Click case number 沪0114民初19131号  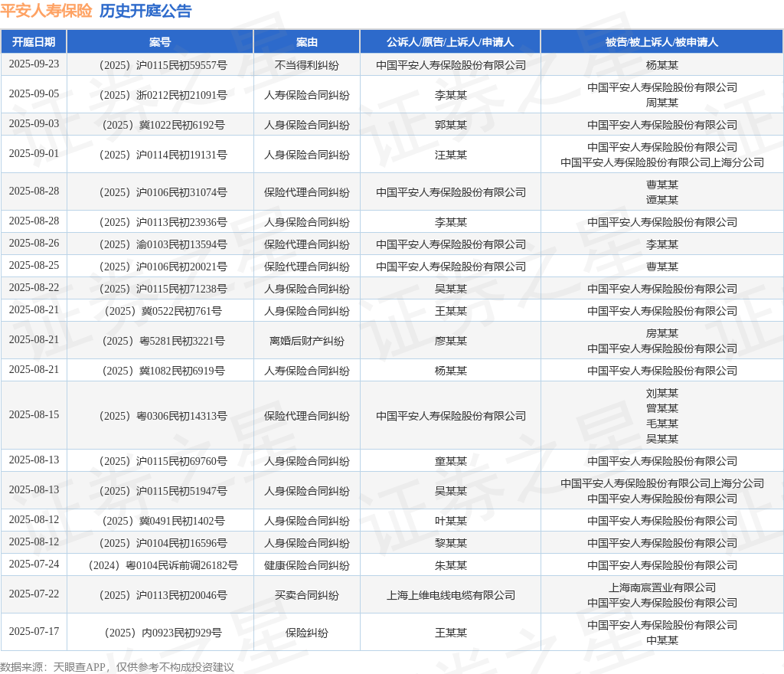(x=163, y=155)
